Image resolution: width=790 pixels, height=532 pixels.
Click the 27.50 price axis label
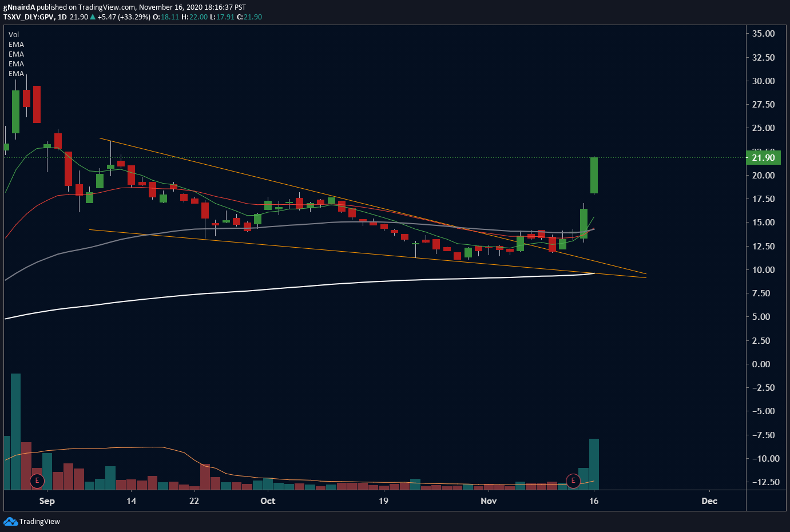tap(763, 105)
